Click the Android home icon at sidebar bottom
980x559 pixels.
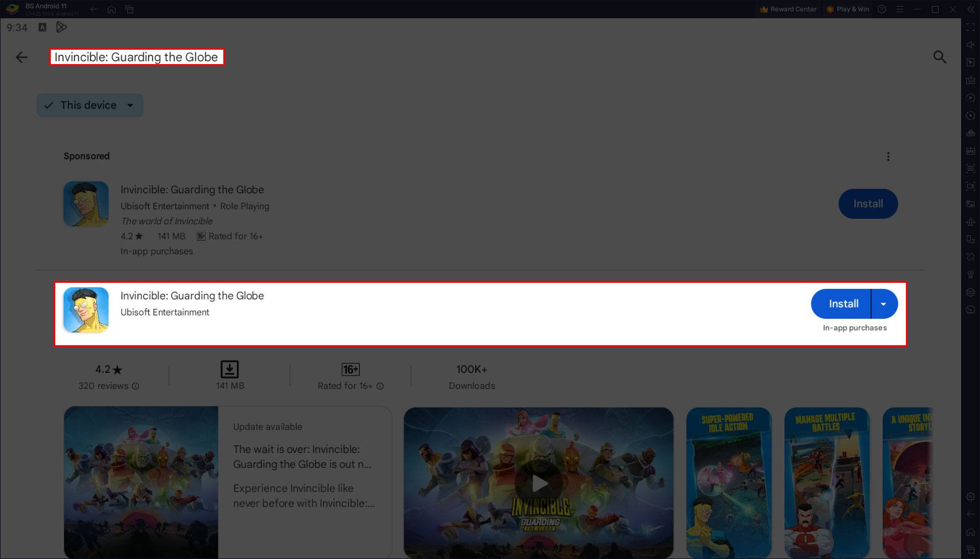click(971, 532)
